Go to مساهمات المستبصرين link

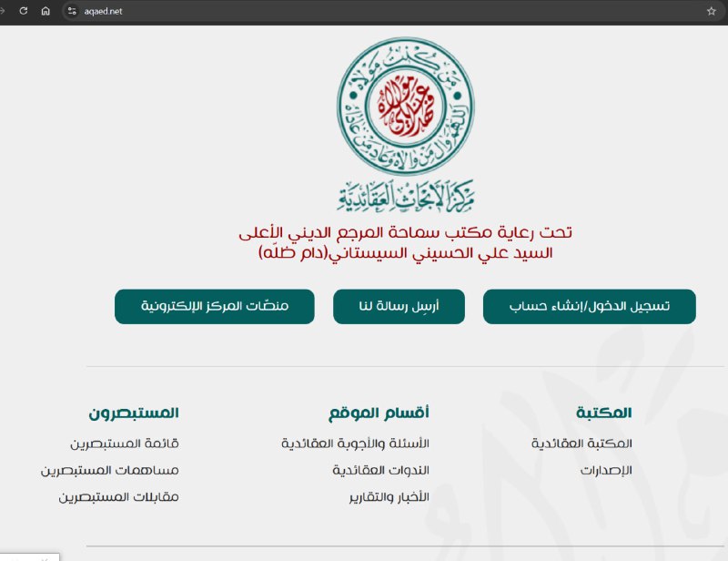click(109, 470)
